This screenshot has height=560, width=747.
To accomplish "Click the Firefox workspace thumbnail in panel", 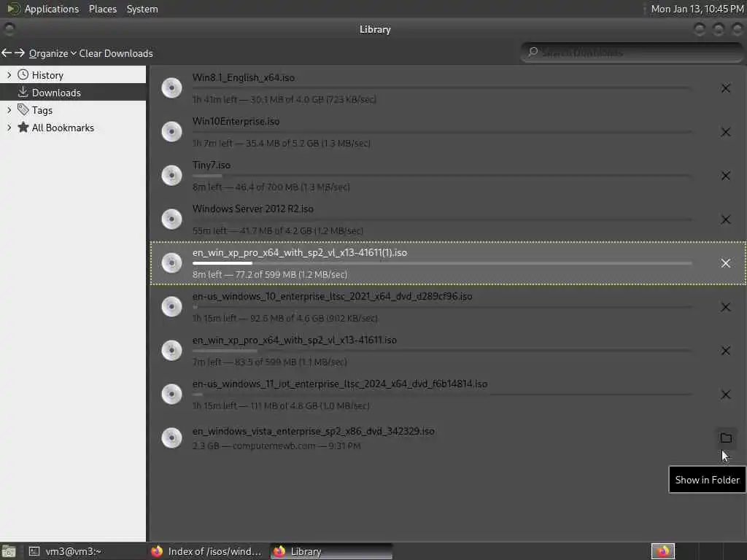I will click(x=662, y=551).
